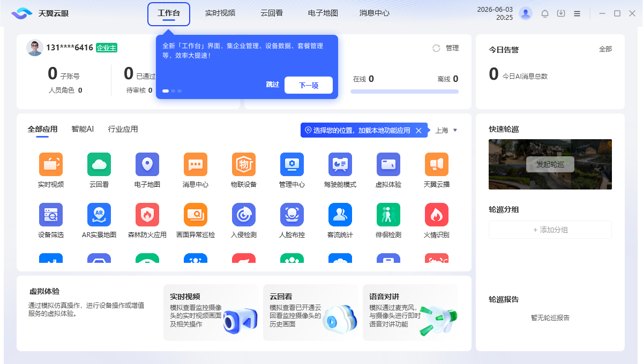Open the 设备筛选 app icon
The width and height of the screenshot is (643, 364).
click(x=51, y=215)
